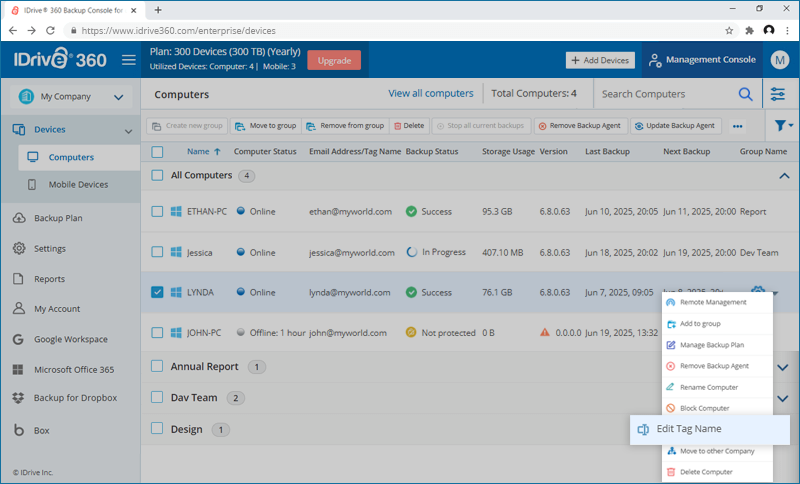Viewport: 800px width, 484px height.
Task: Check the ETHAN-PC checkbox
Action: [x=157, y=211]
